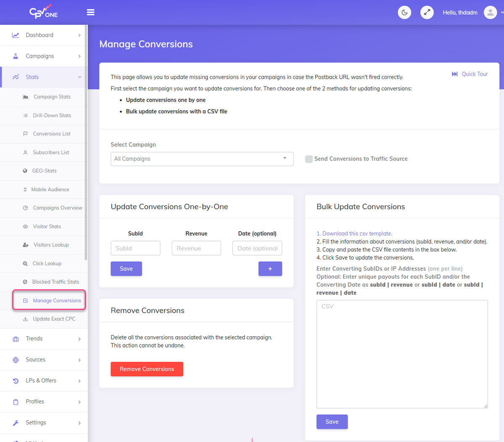Expand the Settings sidebar section

pos(36,422)
